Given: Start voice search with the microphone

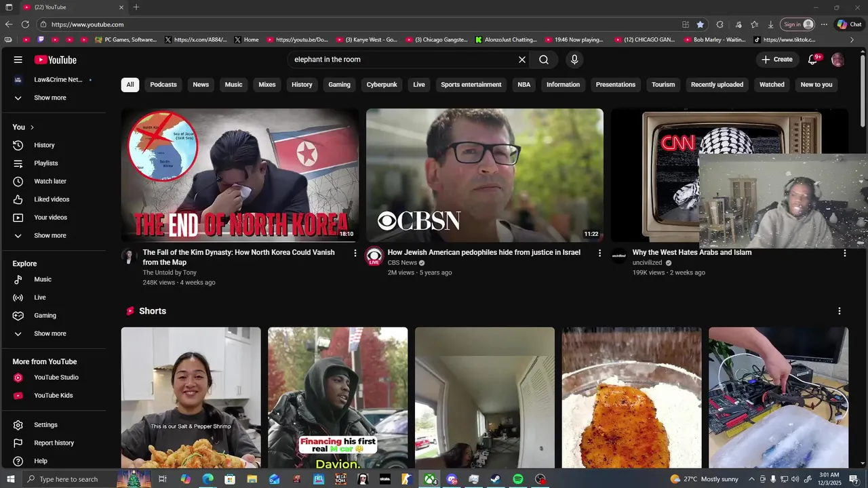Looking at the screenshot, I should point(574,60).
